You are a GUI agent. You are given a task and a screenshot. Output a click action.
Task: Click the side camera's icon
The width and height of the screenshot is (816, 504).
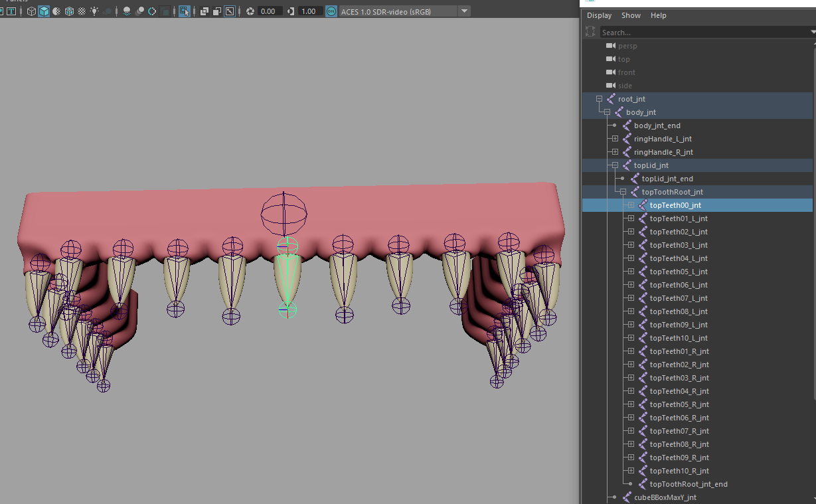coord(611,86)
